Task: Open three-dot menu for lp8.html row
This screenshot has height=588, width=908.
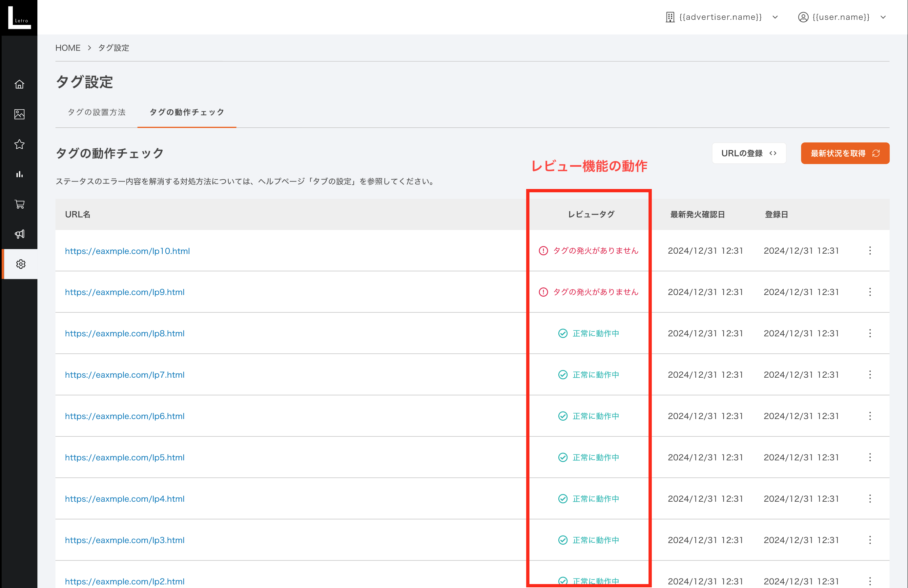Action: coord(870,333)
